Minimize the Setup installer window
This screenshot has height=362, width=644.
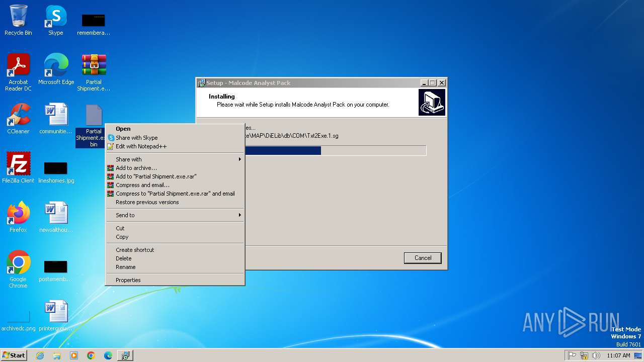[424, 83]
